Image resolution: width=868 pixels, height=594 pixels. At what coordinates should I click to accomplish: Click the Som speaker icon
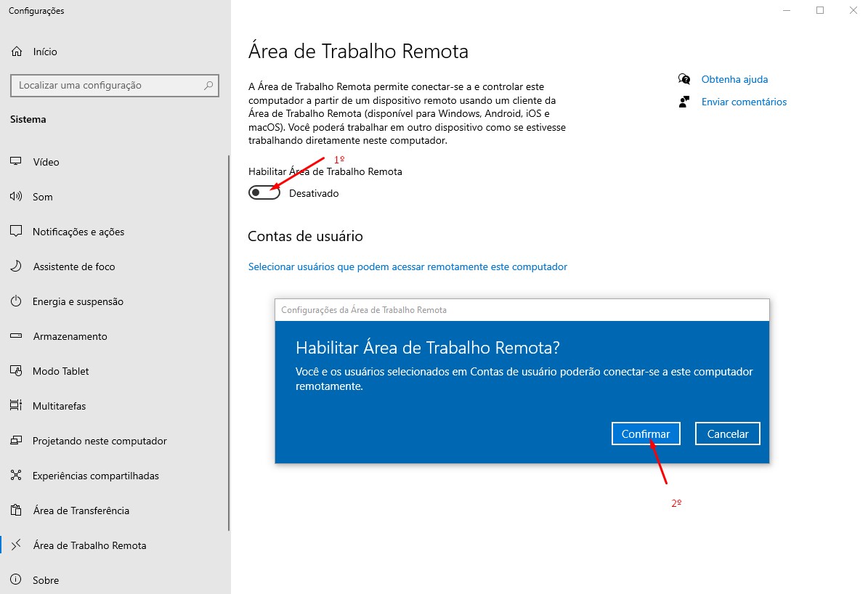click(x=16, y=196)
